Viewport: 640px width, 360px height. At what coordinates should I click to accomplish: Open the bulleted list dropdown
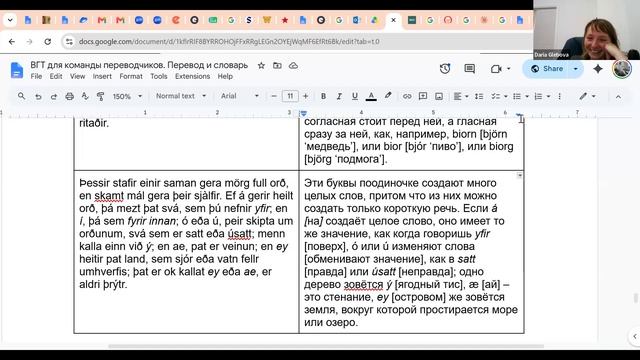(521, 96)
